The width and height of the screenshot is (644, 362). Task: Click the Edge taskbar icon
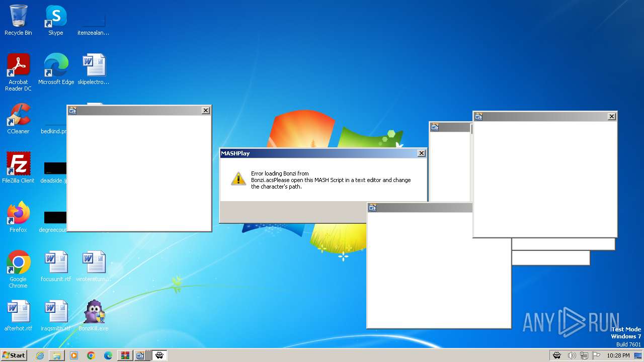click(x=108, y=355)
